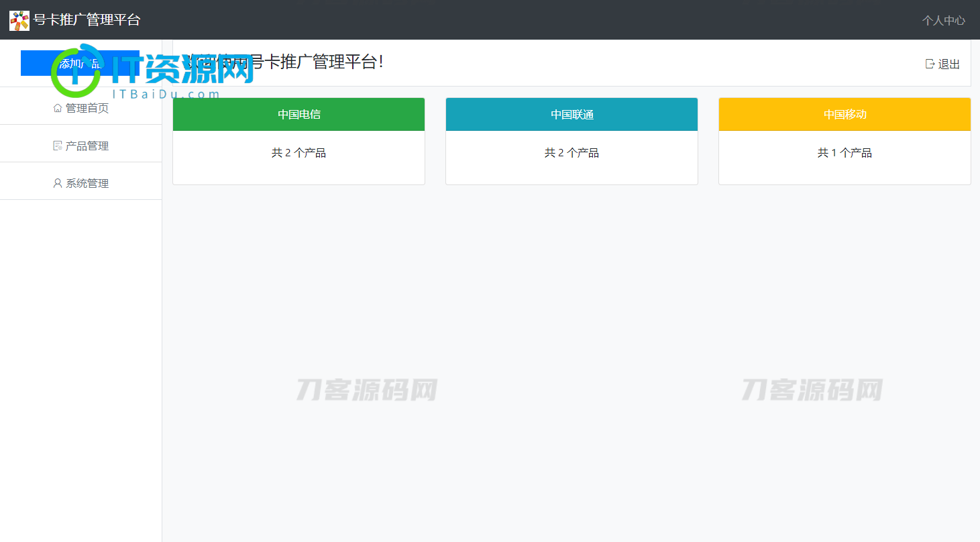The height and width of the screenshot is (542, 980).
Task: Click 共 2 个产品 under 中国联通
Action: [x=571, y=153]
